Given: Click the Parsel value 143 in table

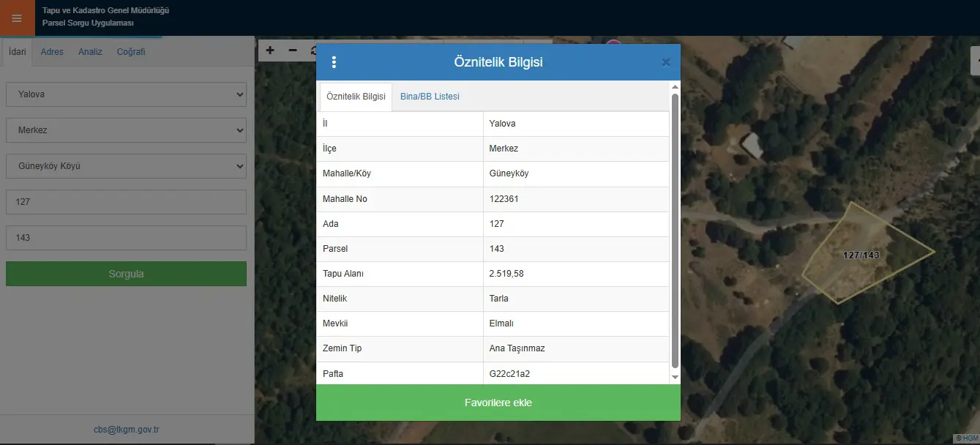Looking at the screenshot, I should pyautogui.click(x=497, y=249).
